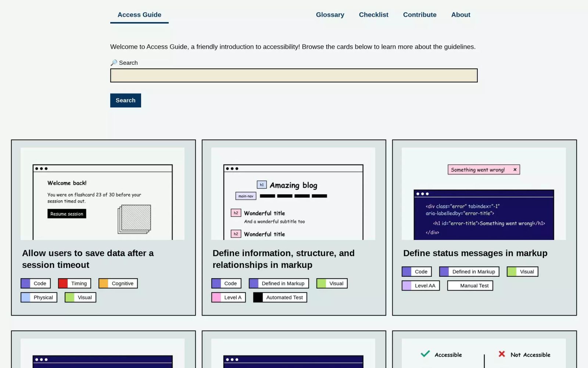Select the Manual Test tag
The width and height of the screenshot is (588, 368).
(x=470, y=286)
